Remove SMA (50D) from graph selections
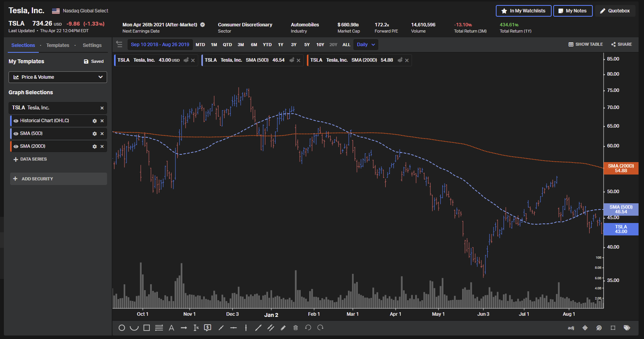 pos(102,133)
